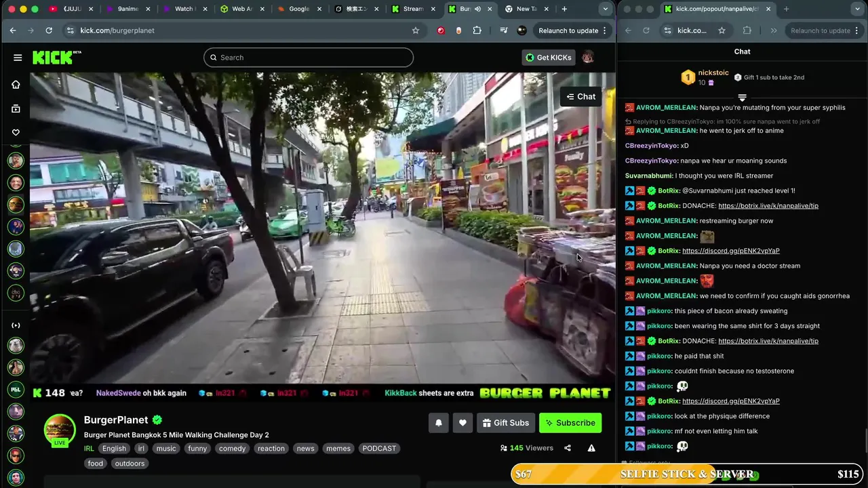The image size is (868, 488).
Task: Open tab search dropdown in chat popout window
Action: [856, 9]
